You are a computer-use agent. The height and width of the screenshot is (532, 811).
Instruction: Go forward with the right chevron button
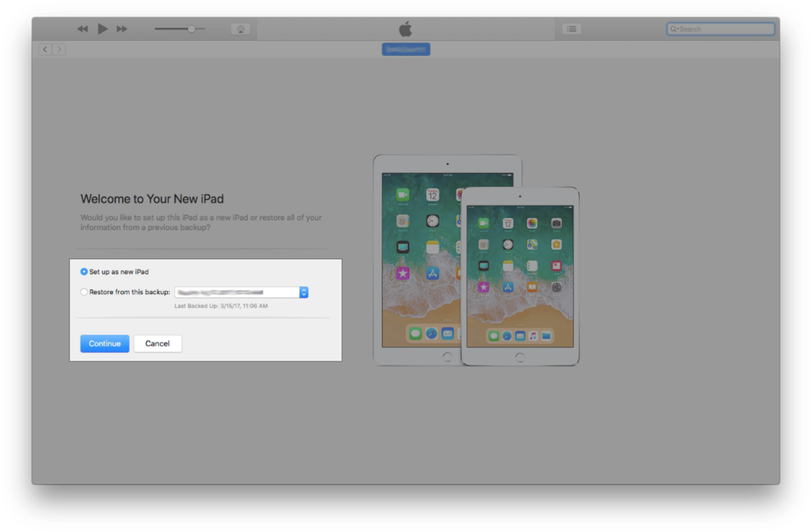click(x=59, y=49)
